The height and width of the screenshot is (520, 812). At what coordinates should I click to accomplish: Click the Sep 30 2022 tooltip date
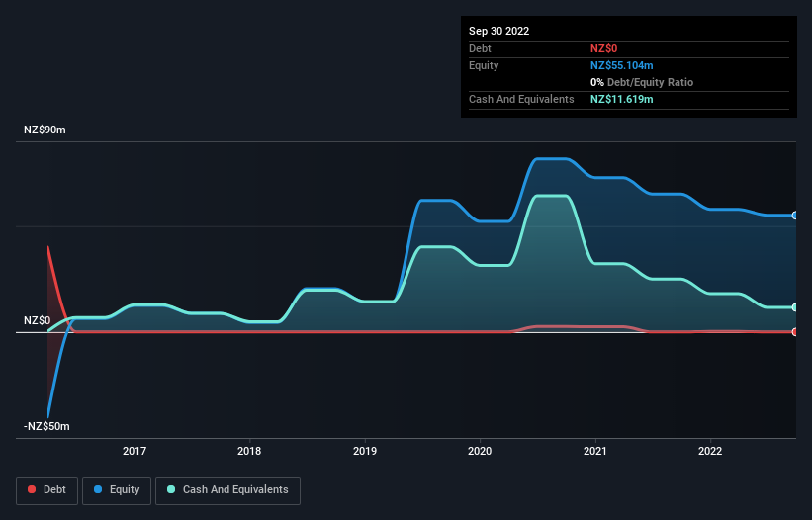[499, 31]
